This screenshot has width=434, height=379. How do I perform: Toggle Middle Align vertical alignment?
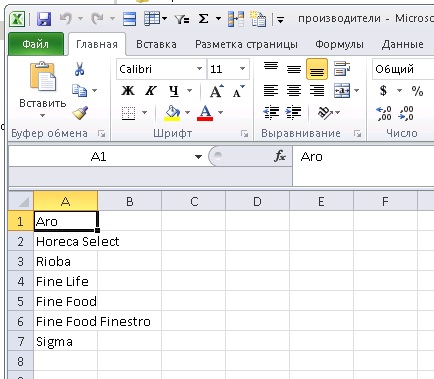[294, 69]
